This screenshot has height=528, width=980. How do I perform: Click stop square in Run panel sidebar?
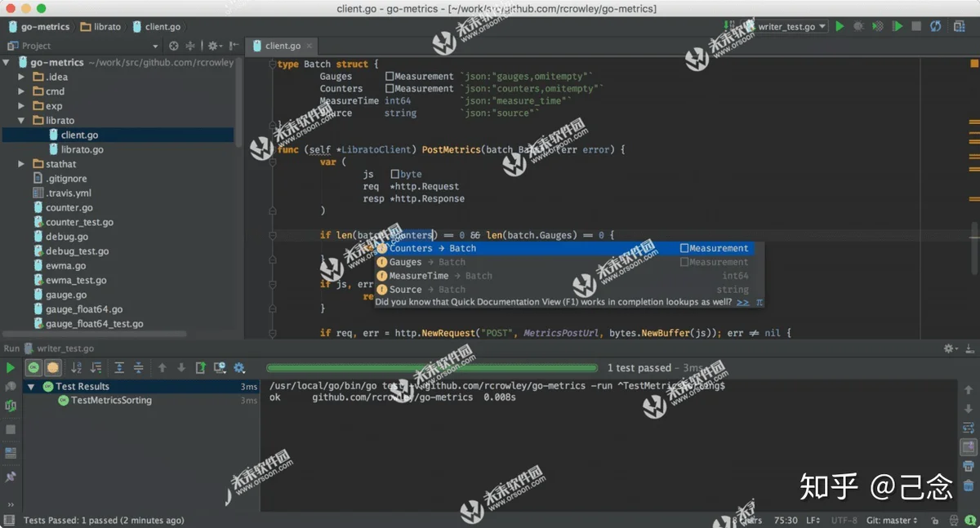11,429
